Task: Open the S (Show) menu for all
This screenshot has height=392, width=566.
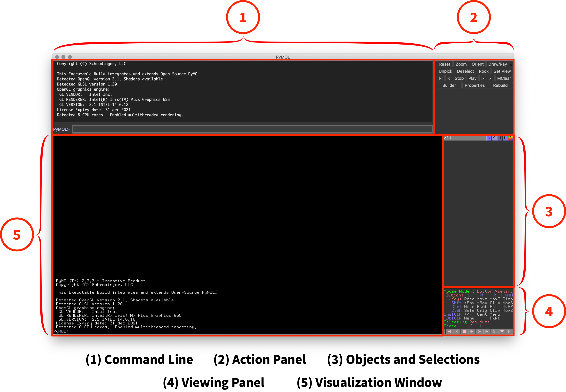Action: click(x=494, y=138)
